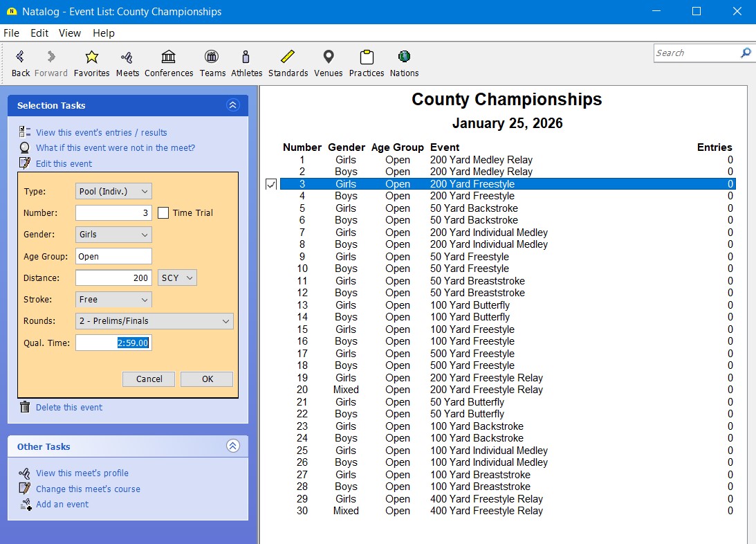Click the Delete this event link
Image resolution: width=756 pixels, height=544 pixels.
[68, 408]
